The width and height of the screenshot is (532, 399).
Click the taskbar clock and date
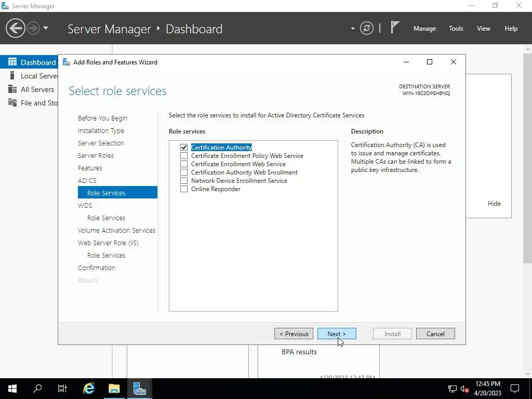coord(487,389)
